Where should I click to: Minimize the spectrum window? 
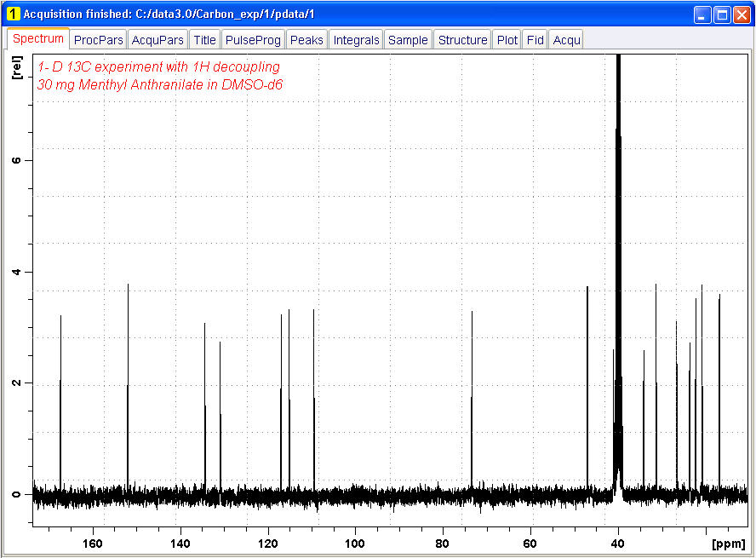702,15
